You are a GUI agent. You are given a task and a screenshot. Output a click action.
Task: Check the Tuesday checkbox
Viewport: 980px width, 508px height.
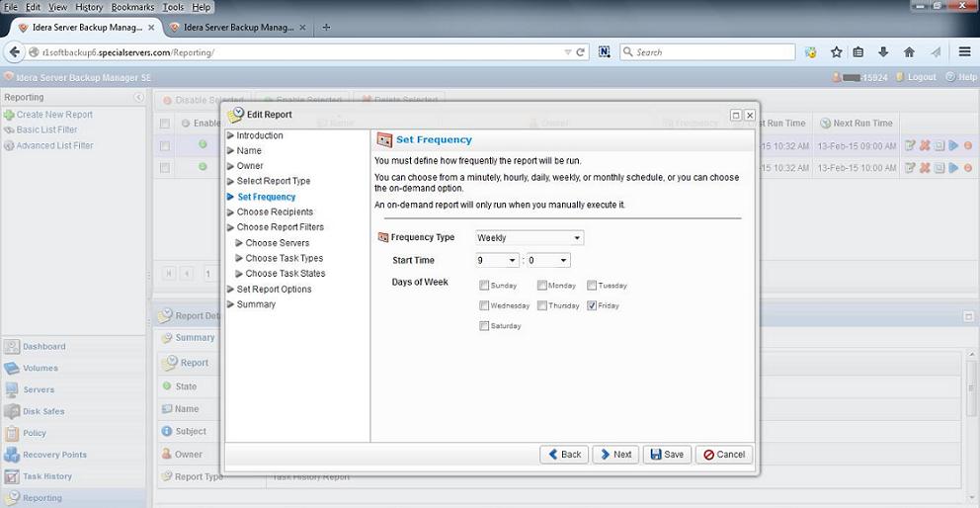(592, 286)
